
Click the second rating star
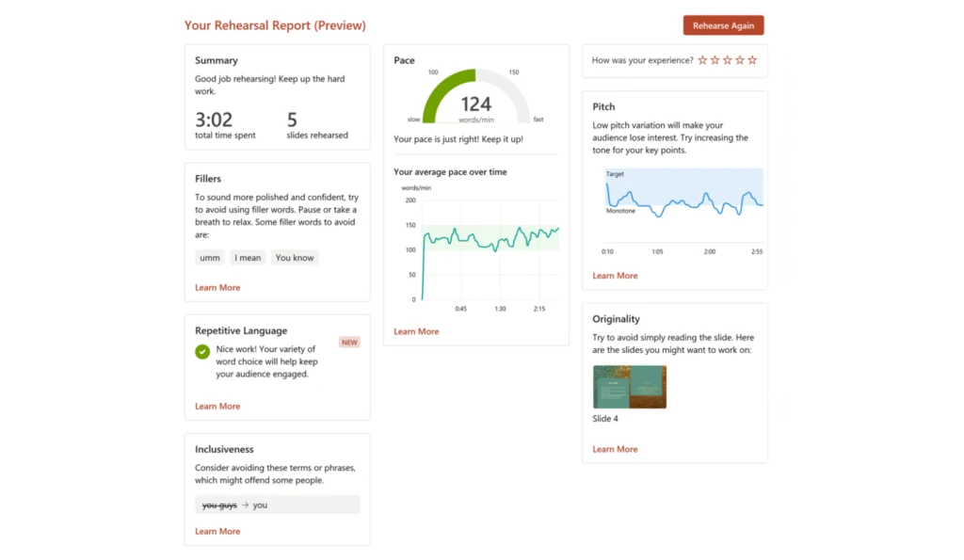pos(715,60)
